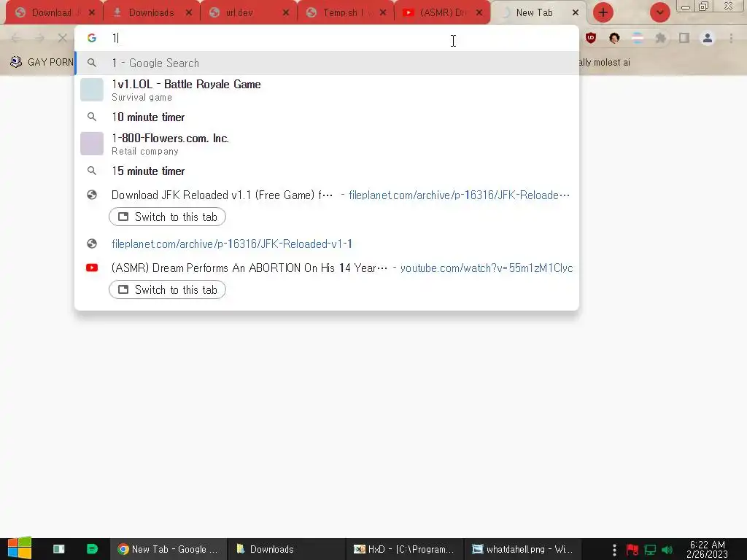This screenshot has width=747, height=560.
Task: Click the avatar face extension icon
Action: tap(614, 38)
